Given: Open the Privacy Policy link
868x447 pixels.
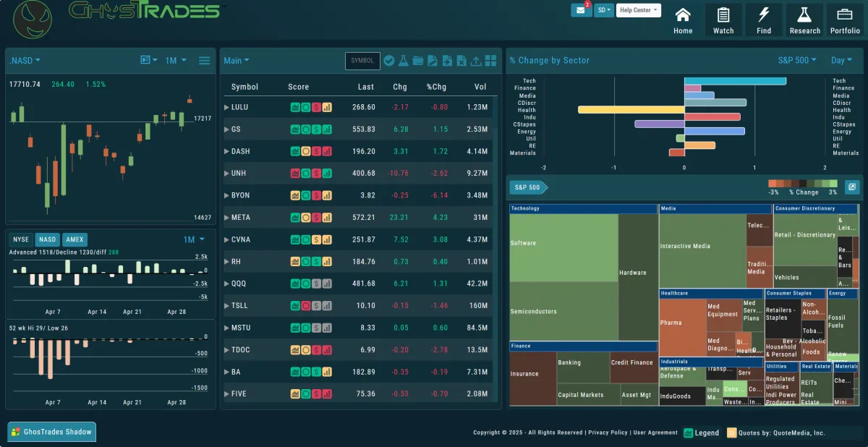Looking at the screenshot, I should point(608,433).
